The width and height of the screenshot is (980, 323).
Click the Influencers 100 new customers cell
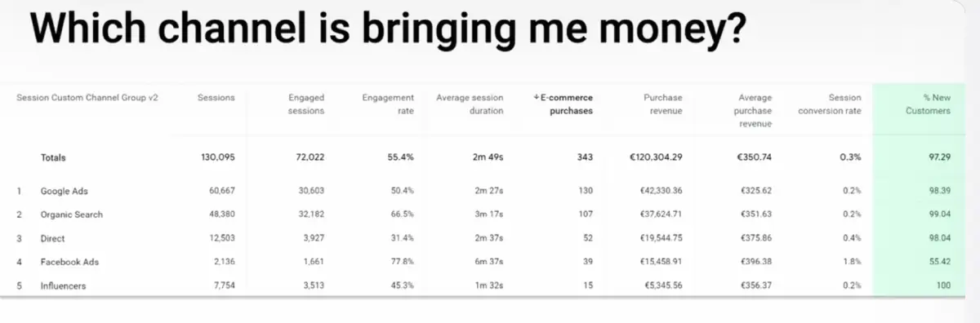(943, 285)
